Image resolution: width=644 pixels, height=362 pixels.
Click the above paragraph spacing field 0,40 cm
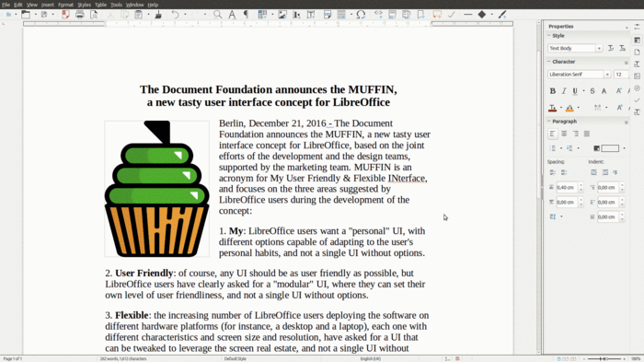(567, 188)
